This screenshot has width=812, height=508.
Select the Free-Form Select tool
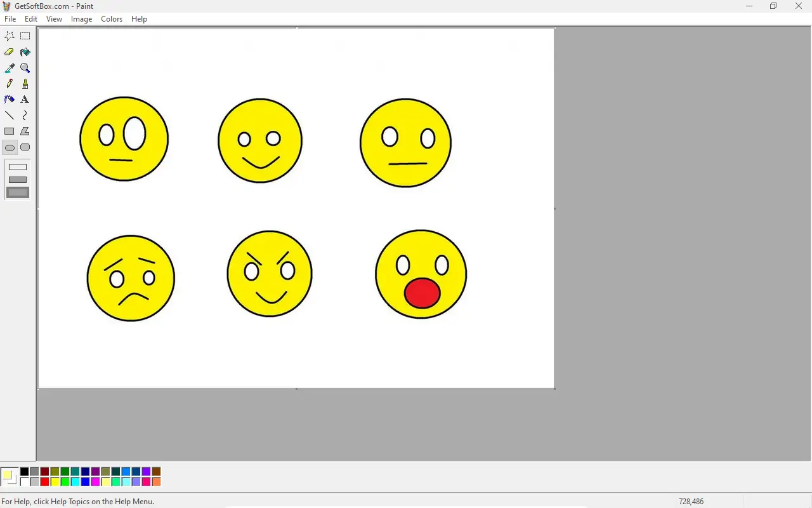(10, 36)
